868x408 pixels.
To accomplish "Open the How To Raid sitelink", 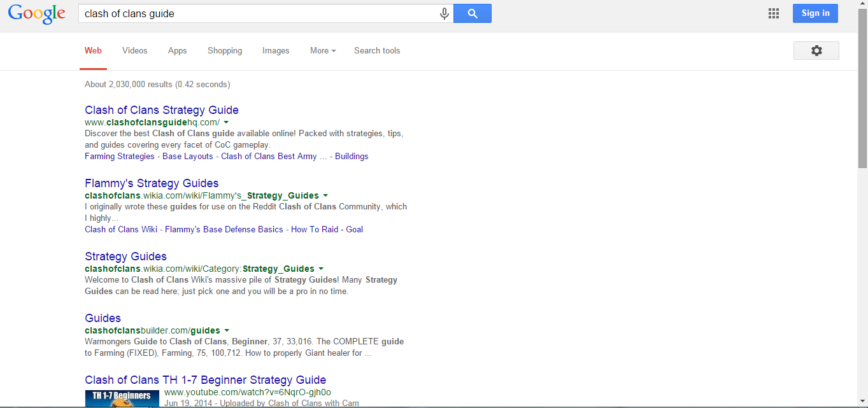I will coord(315,230).
